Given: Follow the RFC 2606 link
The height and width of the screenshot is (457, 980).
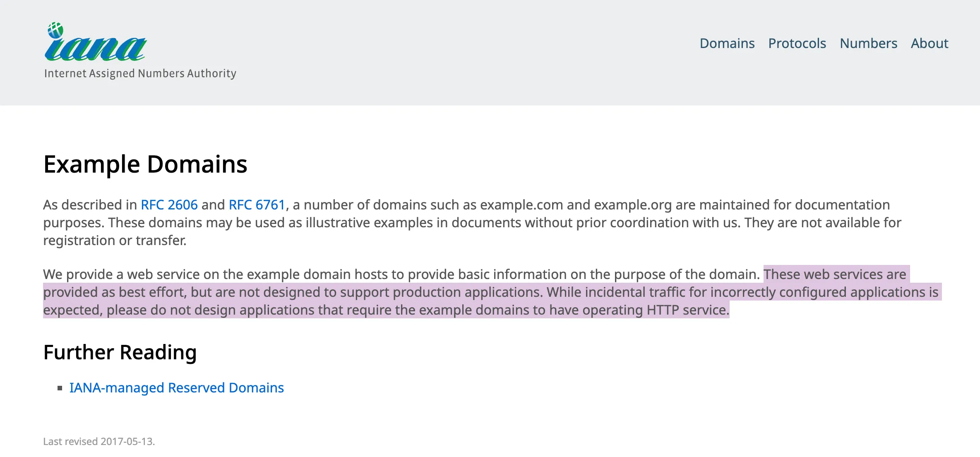Looking at the screenshot, I should coord(169,204).
